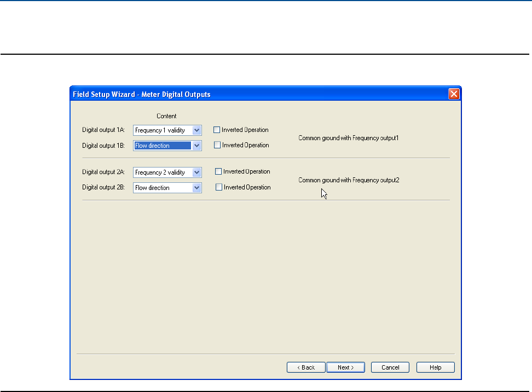Viewport: 532px width, 392px height.
Task: Expand the Digital output 2B content dropdown
Action: pos(197,188)
